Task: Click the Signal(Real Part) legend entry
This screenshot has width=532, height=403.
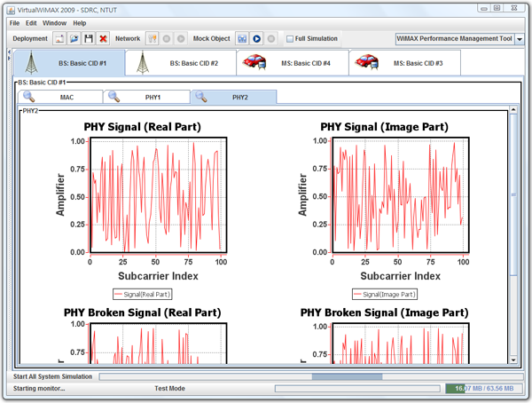Action: pyautogui.click(x=143, y=295)
